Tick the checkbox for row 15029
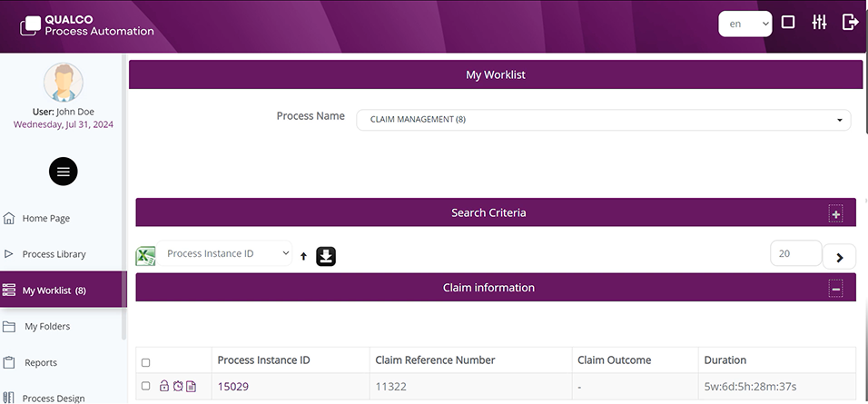Image resolution: width=868 pixels, height=404 pixels. pyautogui.click(x=145, y=386)
